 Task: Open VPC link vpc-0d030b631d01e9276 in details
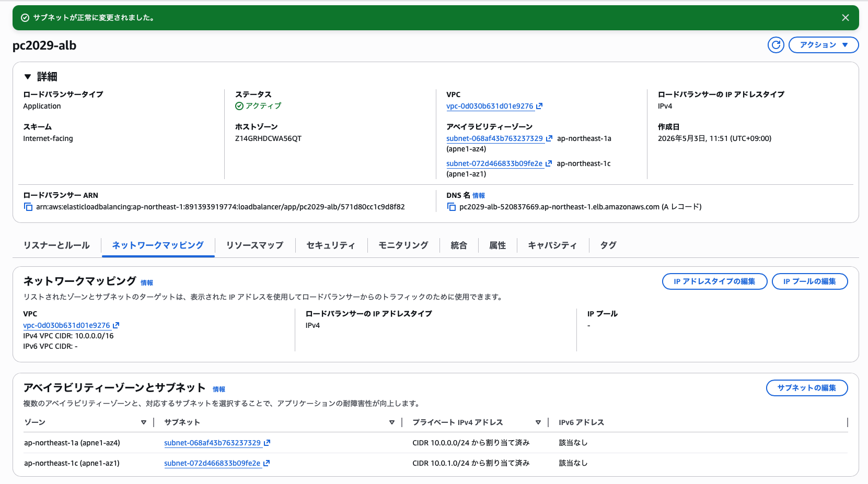pos(490,106)
